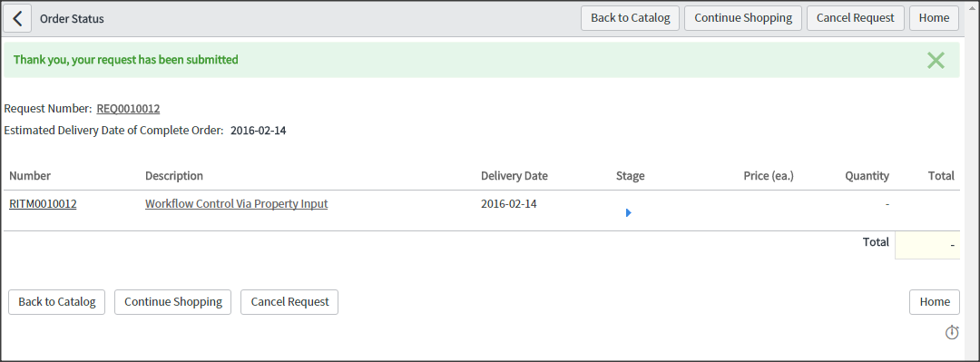Click the Request Number label
Image resolution: width=980 pixels, height=362 pixels.
48,109
